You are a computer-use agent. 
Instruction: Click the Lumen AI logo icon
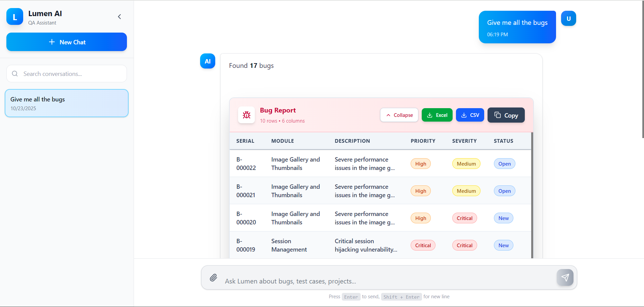[x=15, y=17]
